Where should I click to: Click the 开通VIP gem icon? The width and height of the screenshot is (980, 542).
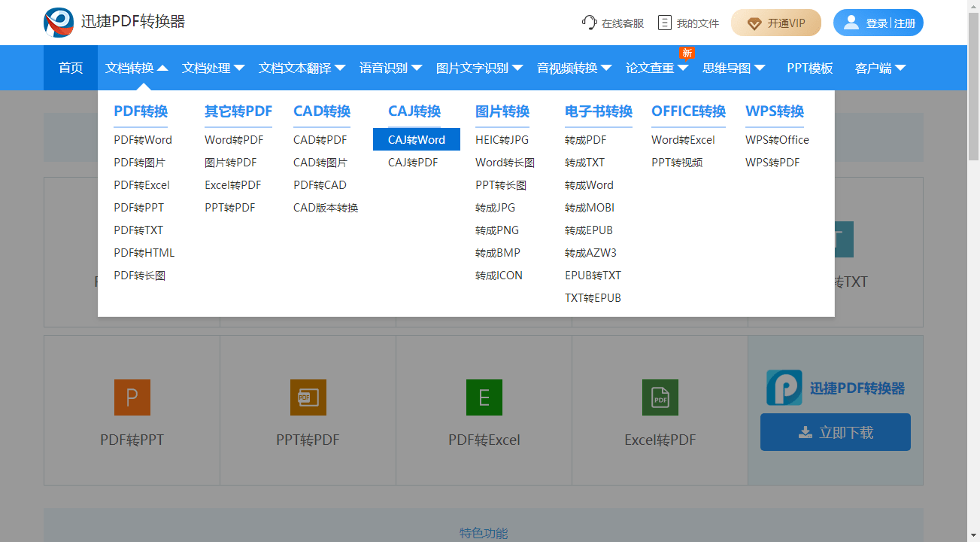(x=754, y=23)
